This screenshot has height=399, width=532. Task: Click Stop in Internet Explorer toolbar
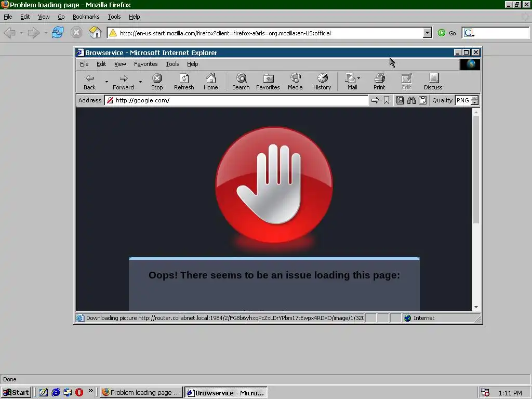pyautogui.click(x=157, y=82)
